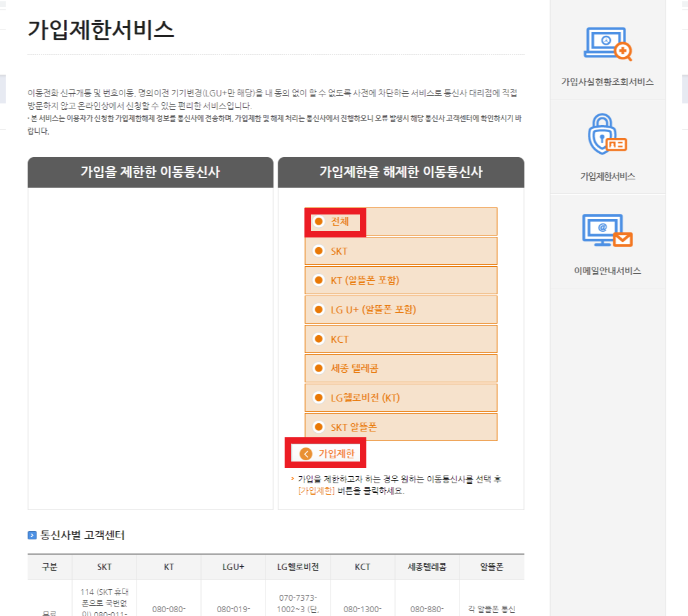
Task: Click the KCT table column header
Action: [x=363, y=567]
